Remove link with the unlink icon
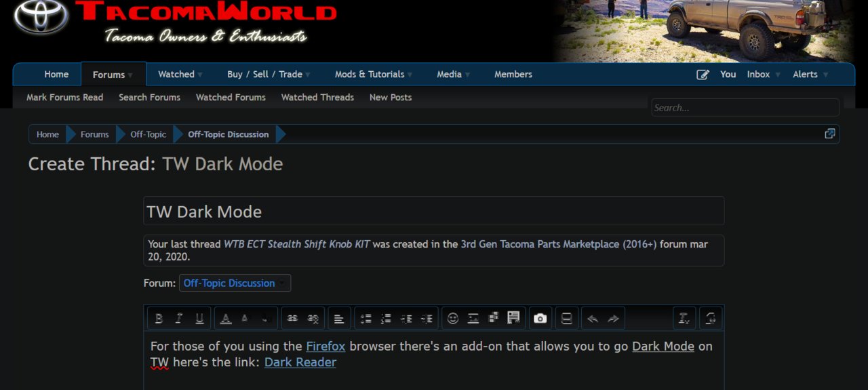Viewport: 868px width, 390px height. point(313,318)
